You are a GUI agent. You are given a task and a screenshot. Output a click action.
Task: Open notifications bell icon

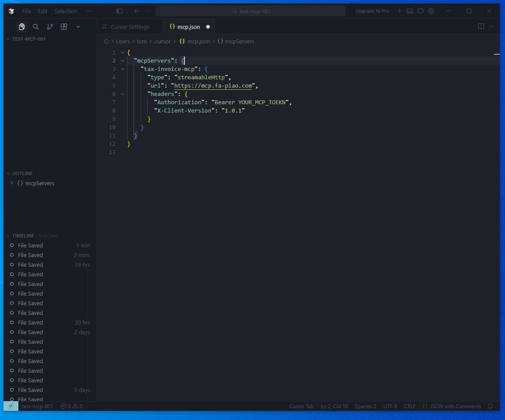tap(490, 406)
